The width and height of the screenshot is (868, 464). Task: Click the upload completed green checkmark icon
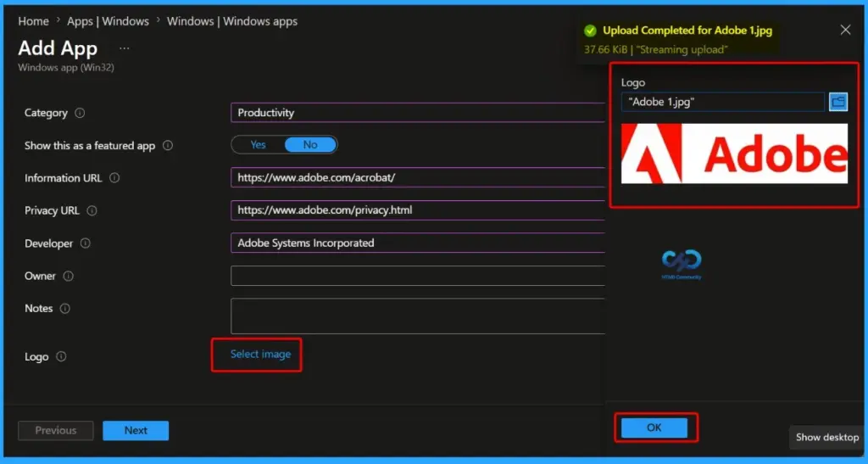tap(591, 31)
